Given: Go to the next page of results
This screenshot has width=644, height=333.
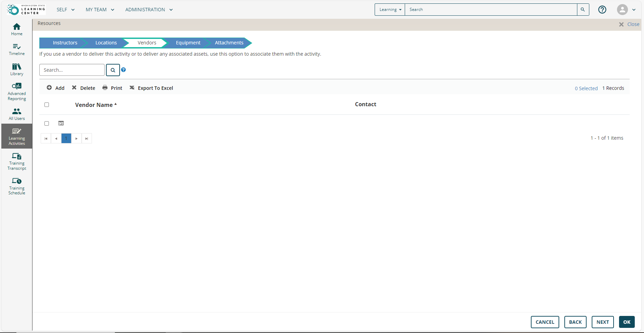Looking at the screenshot, I should (77, 138).
